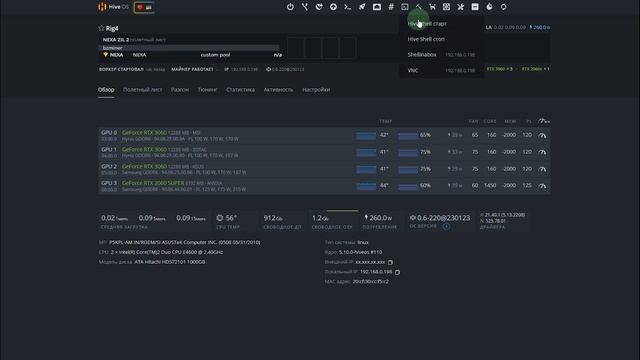Click the rocket flight sheet icon
The width and height of the screenshot is (640, 360).
tap(362, 7)
